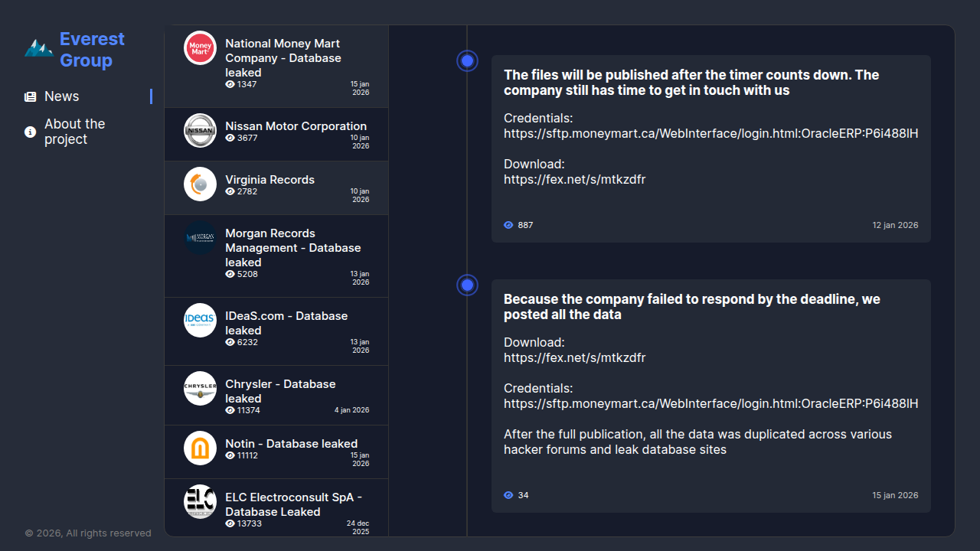
Task: Click the 'failed to respond by deadline' post heading
Action: click(x=691, y=307)
